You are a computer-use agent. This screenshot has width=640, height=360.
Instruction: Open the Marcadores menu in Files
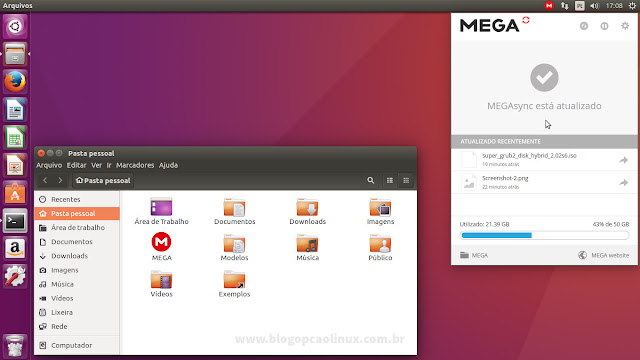[x=135, y=165]
